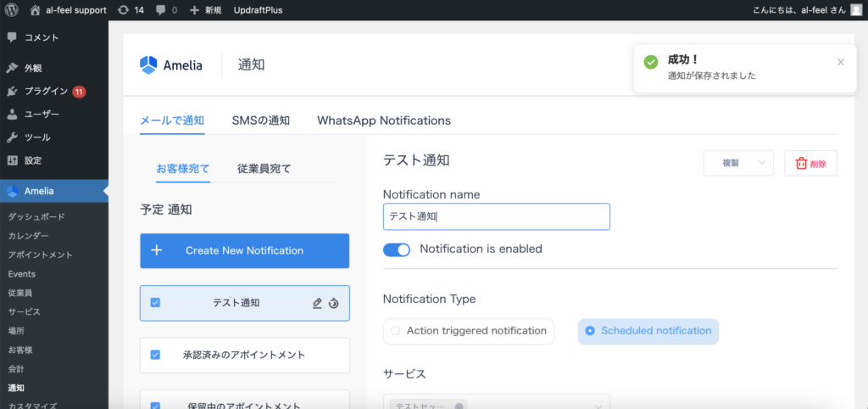Image resolution: width=868 pixels, height=409 pixels.
Task: Click the Amelia logo in page header
Action: 171,64
